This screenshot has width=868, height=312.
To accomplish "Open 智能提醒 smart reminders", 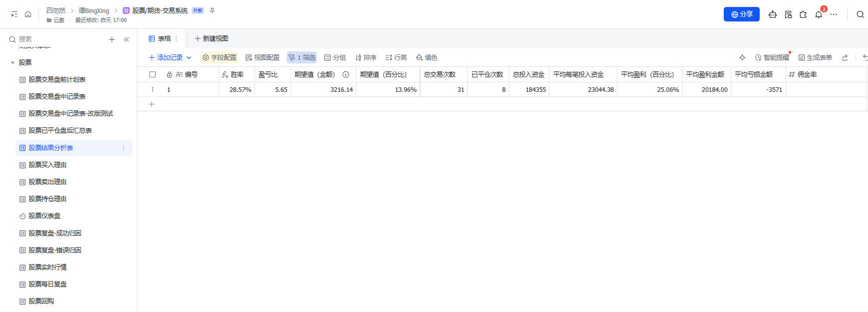I will [772, 57].
